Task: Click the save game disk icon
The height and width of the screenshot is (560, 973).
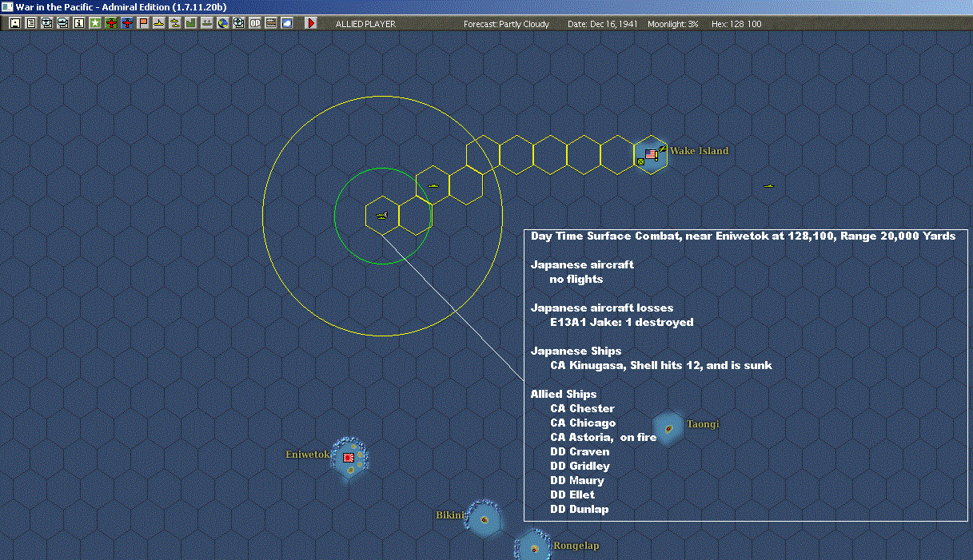Action: tap(14, 23)
